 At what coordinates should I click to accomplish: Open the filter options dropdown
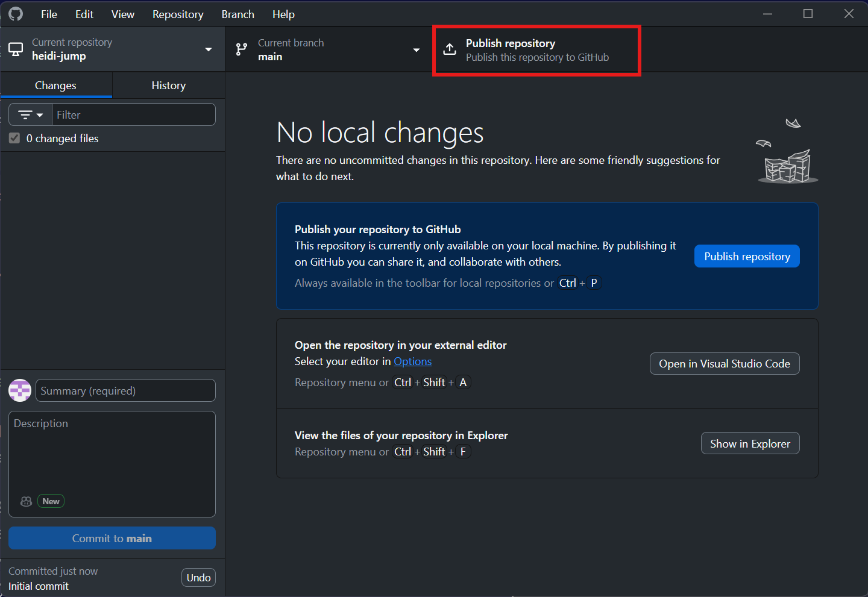(x=31, y=115)
